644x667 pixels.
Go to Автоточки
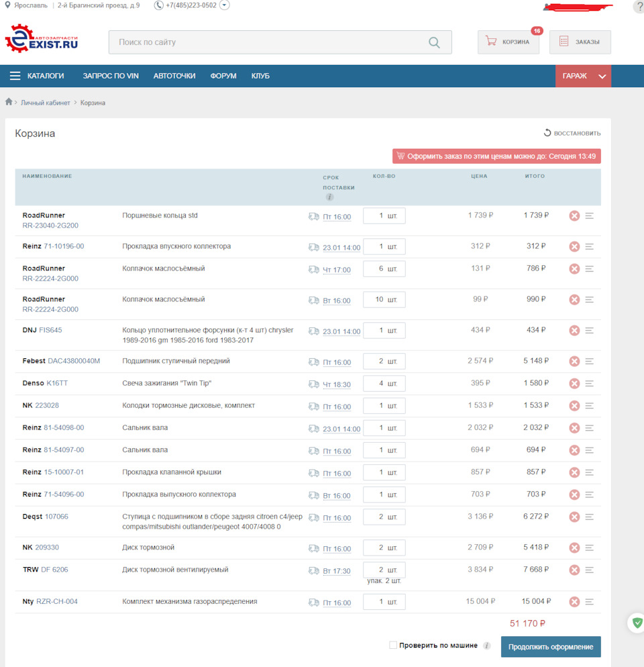[x=174, y=76]
